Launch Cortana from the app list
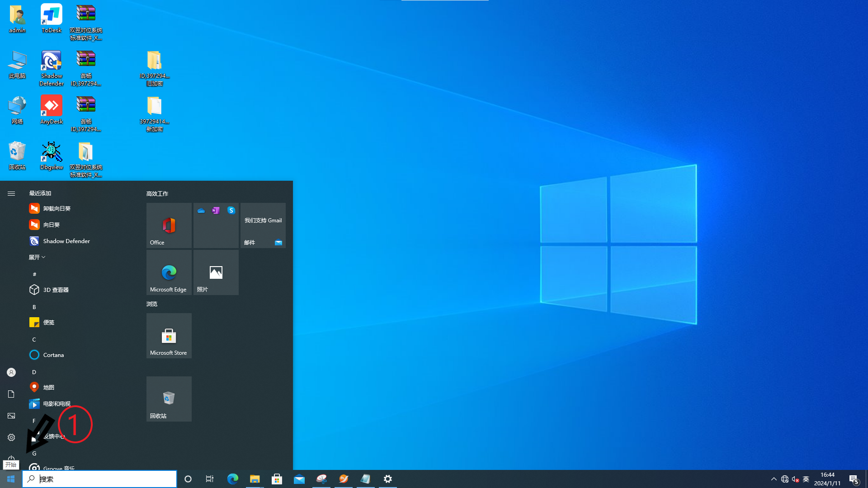The height and width of the screenshot is (488, 868). coord(53,355)
